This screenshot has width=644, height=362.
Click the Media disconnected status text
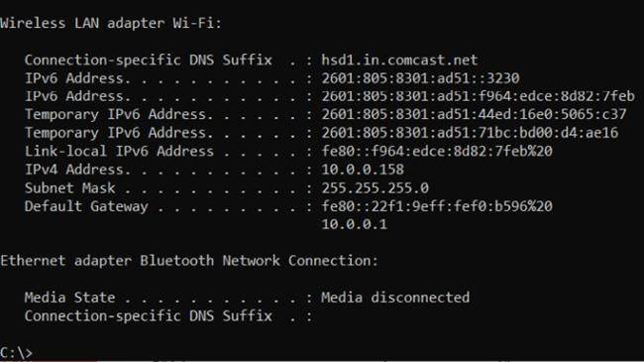(395, 298)
